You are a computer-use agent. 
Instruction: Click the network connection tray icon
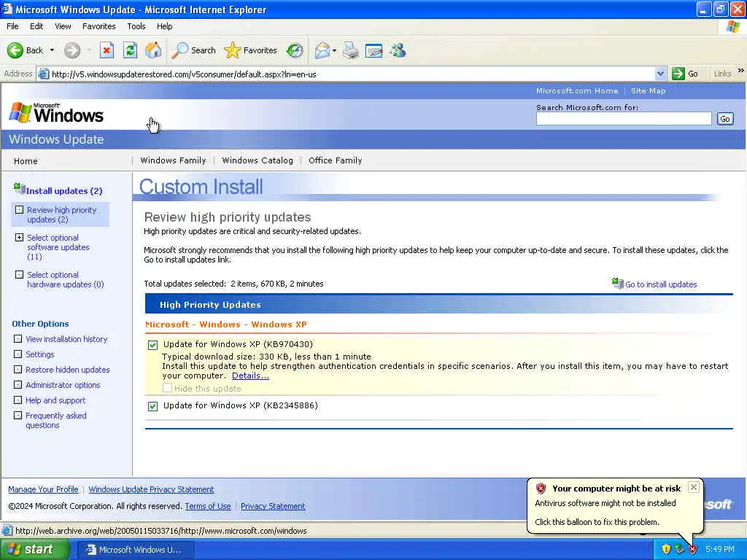pyautogui.click(x=679, y=549)
